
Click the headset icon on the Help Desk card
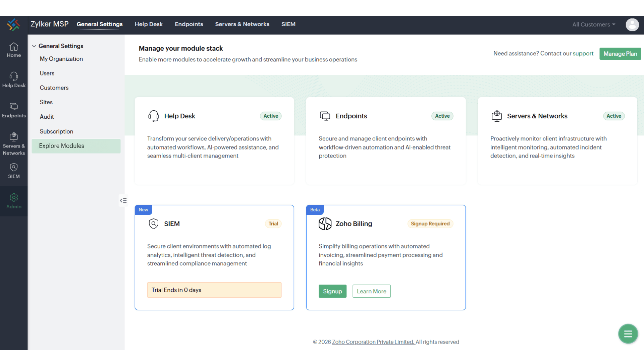point(153,116)
